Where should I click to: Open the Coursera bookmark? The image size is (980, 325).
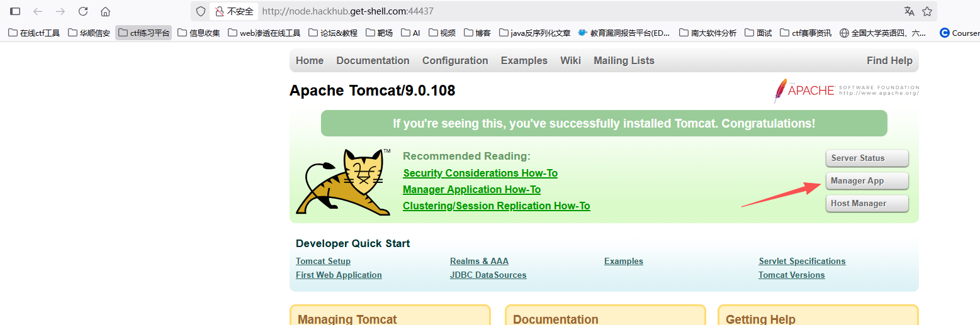coord(959,33)
